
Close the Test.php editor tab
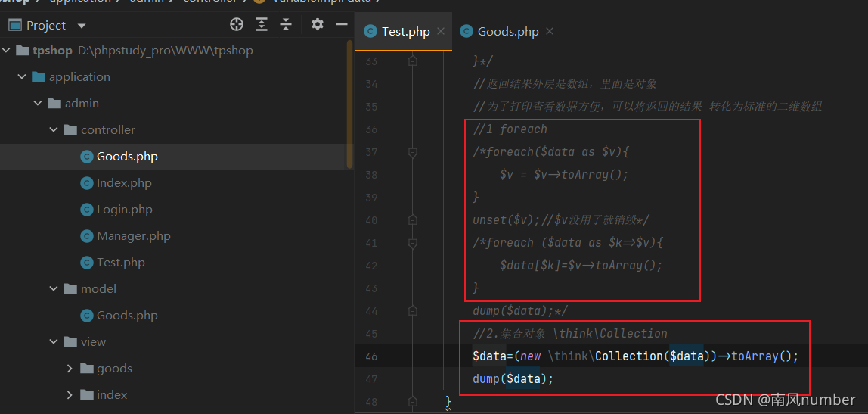(x=441, y=32)
